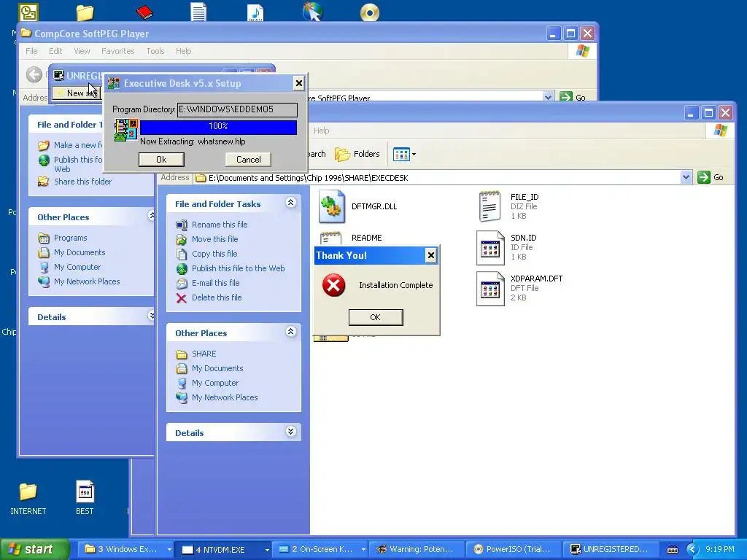The image size is (747, 560).
Task: Open Programs link in Other Places
Action: point(70,238)
